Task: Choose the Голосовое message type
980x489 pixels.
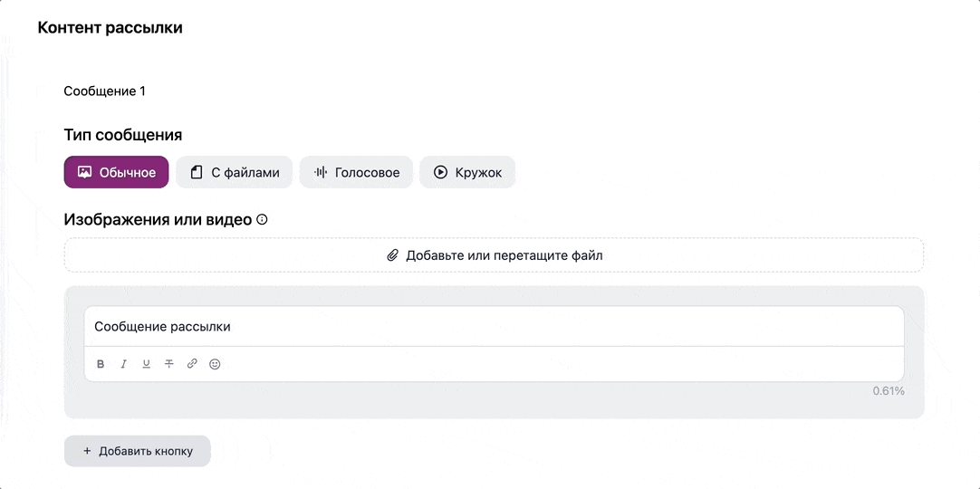Action: 356,172
